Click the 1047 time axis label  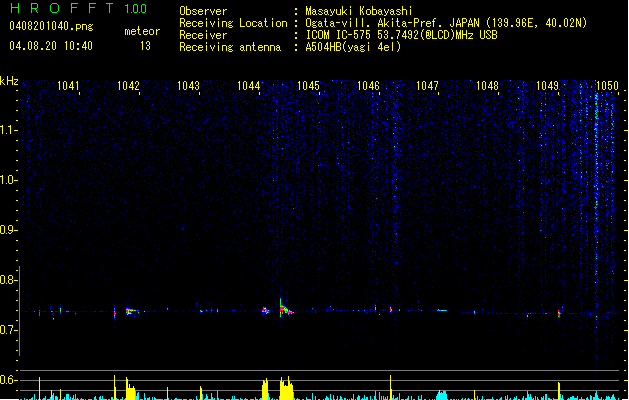click(427, 86)
